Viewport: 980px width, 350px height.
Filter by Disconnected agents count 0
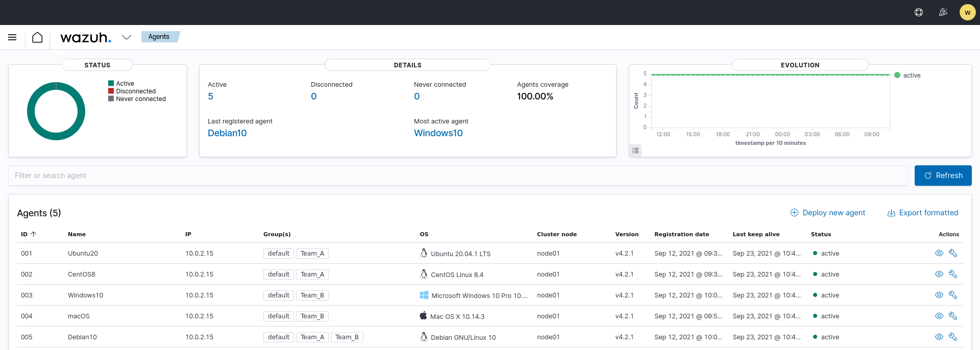coord(314,96)
